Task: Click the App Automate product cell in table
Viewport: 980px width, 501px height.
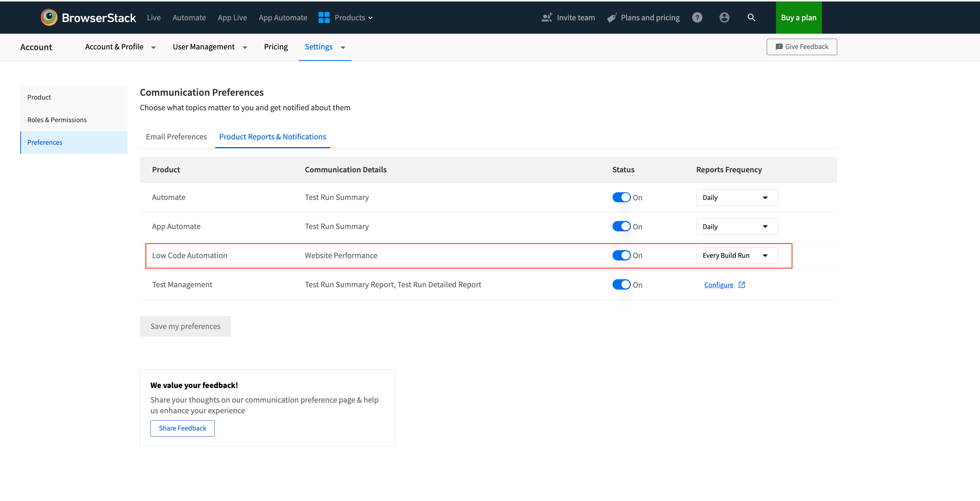Action: click(x=176, y=226)
